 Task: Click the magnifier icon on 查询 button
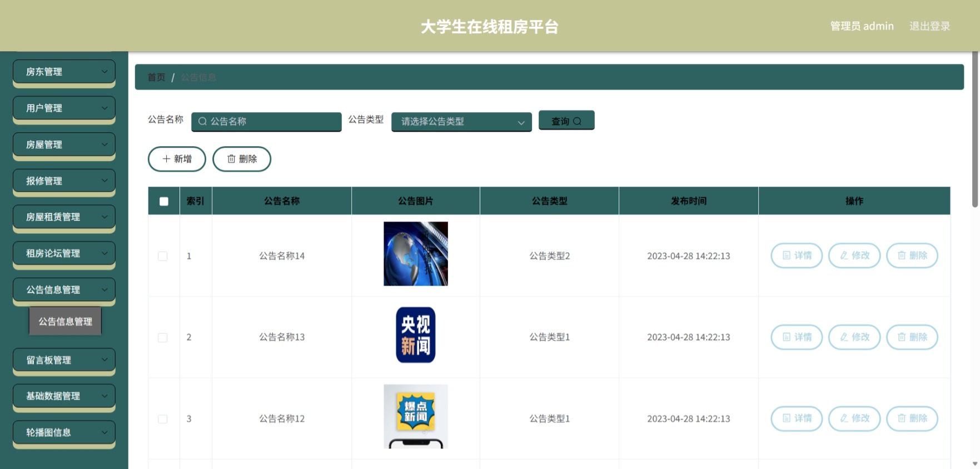577,121
